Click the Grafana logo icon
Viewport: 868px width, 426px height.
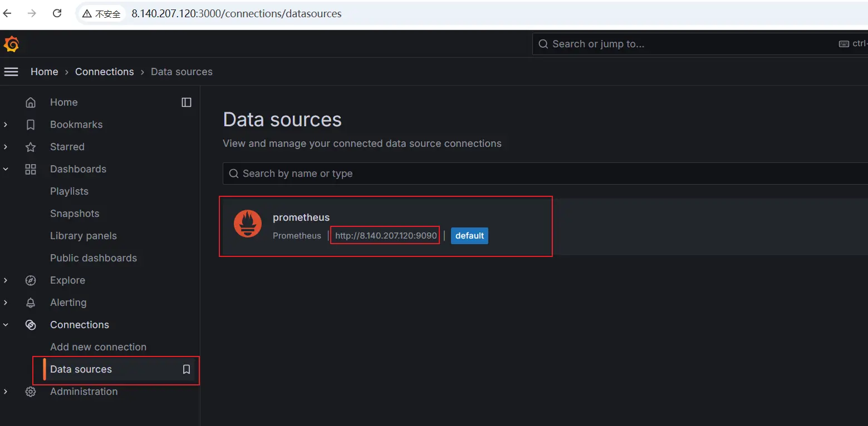click(x=12, y=44)
